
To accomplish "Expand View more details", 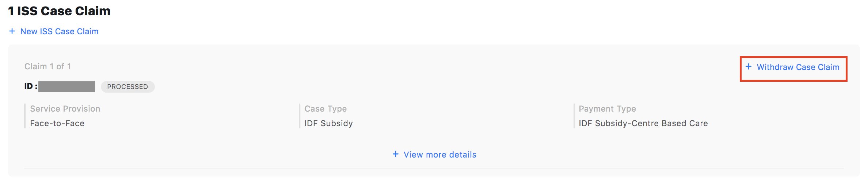I will [440, 155].
